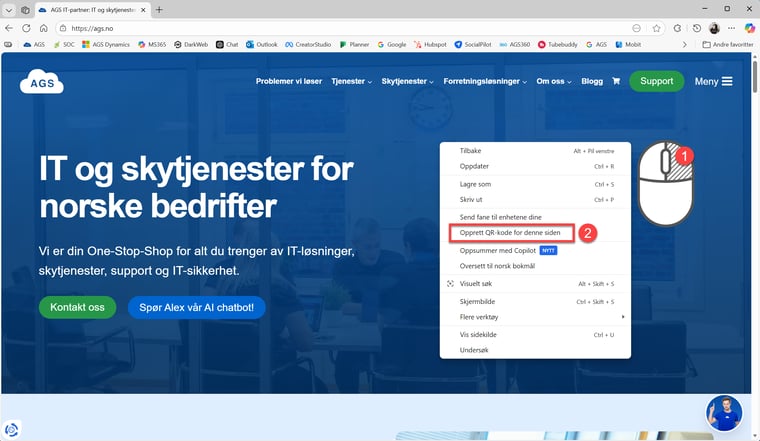Open the user profile avatar in toolbar
Image resolution: width=760 pixels, height=441 pixels.
pos(714,28)
